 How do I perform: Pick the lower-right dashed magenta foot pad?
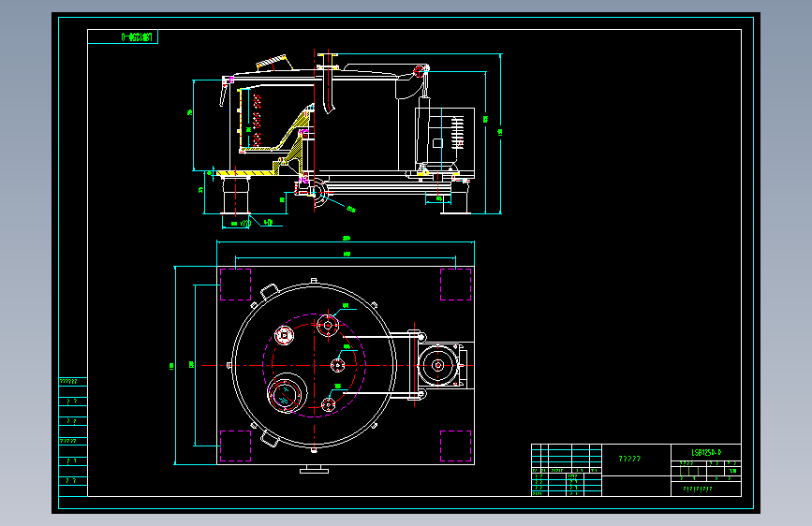[x=456, y=446]
